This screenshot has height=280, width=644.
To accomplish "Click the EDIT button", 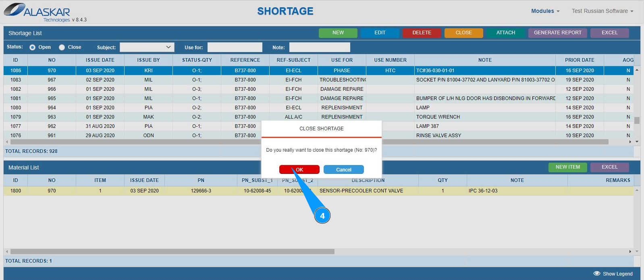I will pyautogui.click(x=380, y=33).
